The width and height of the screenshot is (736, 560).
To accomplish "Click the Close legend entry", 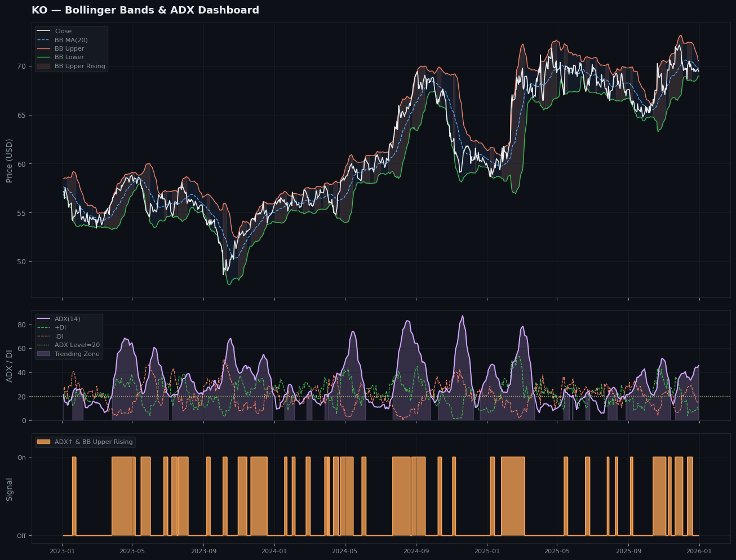I will click(x=63, y=32).
